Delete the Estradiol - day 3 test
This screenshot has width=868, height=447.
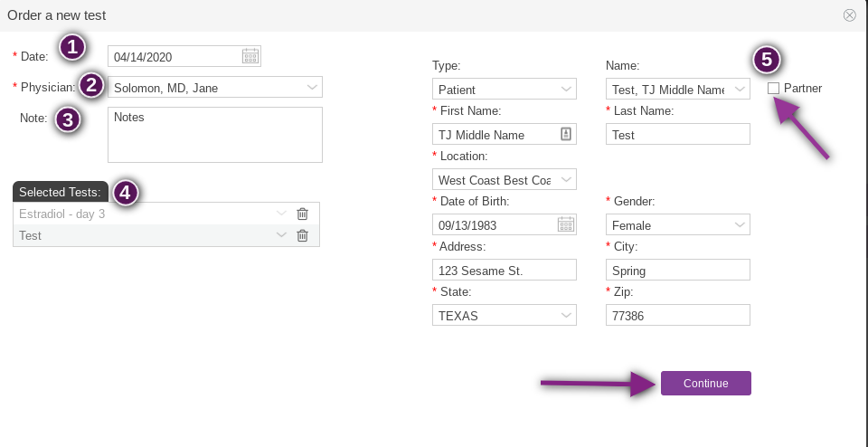coord(303,214)
